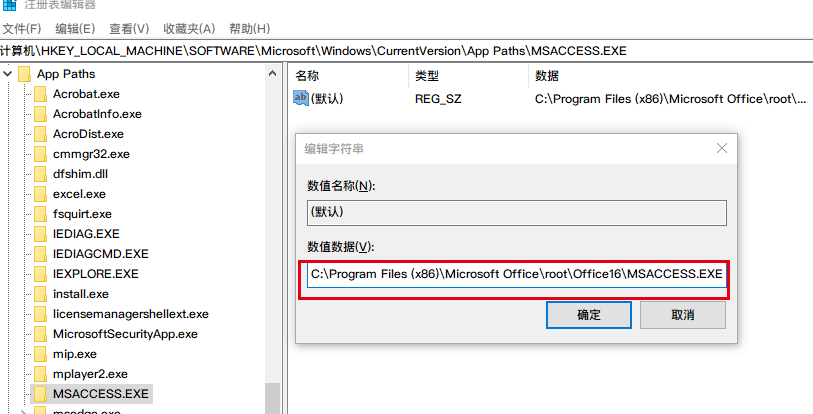Click the dfshim.dll tree label
The height and width of the screenshot is (414, 813).
click(x=80, y=174)
